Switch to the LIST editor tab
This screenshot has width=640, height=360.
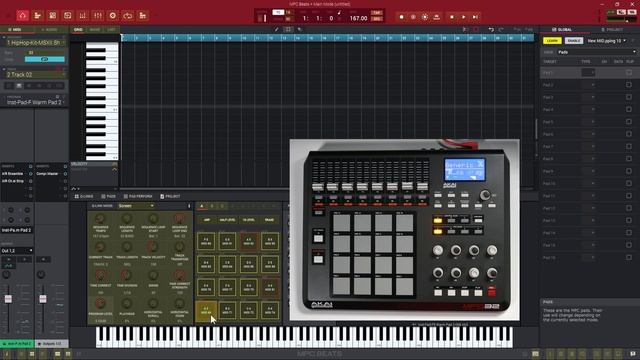(111, 29)
